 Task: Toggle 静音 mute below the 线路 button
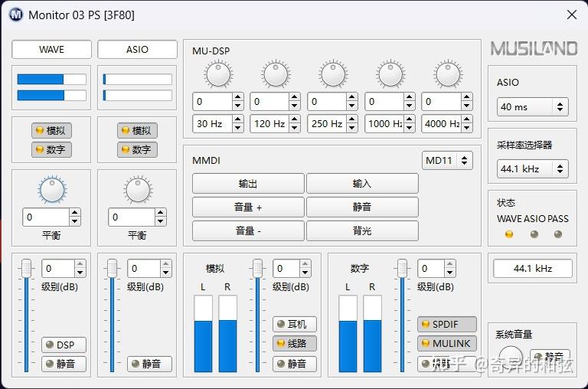[295, 364]
